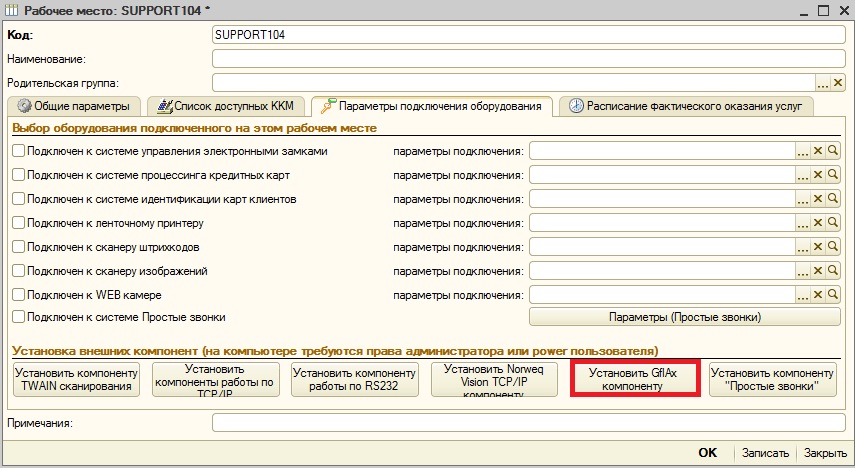
Task: Clear the сканеру штрихкодов connection parameters
Action: click(x=817, y=247)
